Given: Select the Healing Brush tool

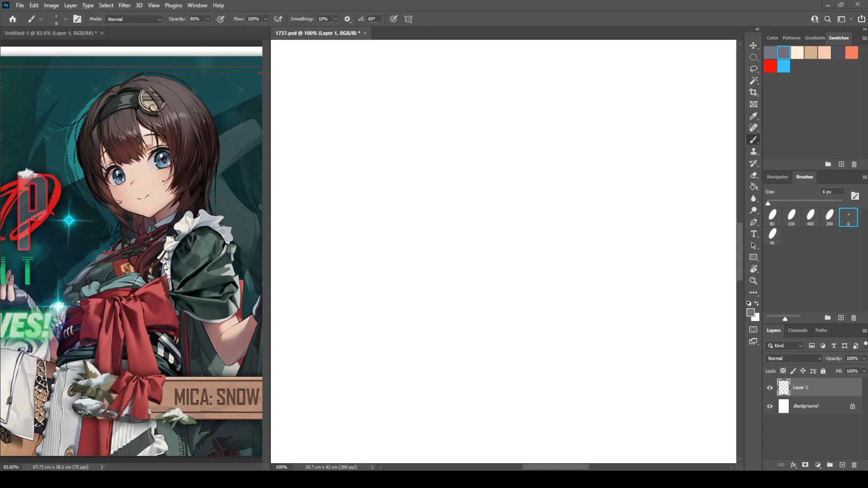Looking at the screenshot, I should click(753, 128).
